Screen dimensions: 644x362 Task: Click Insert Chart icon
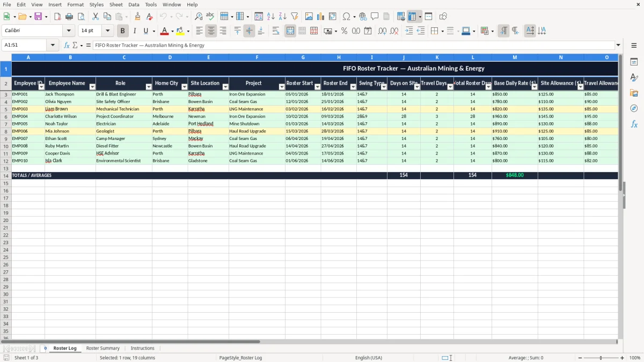320,17
